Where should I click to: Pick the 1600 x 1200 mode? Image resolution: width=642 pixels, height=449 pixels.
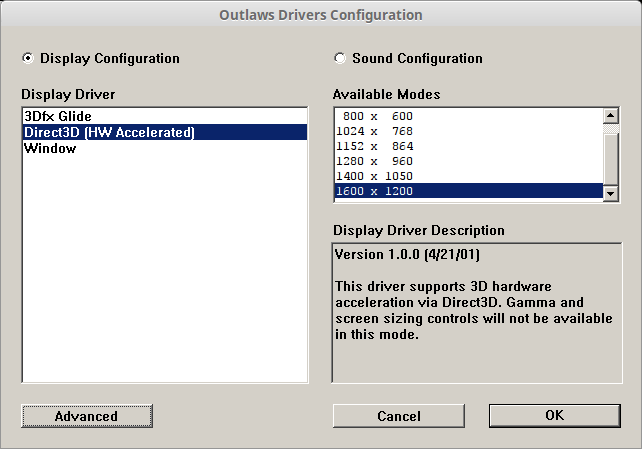pyautogui.click(x=469, y=191)
